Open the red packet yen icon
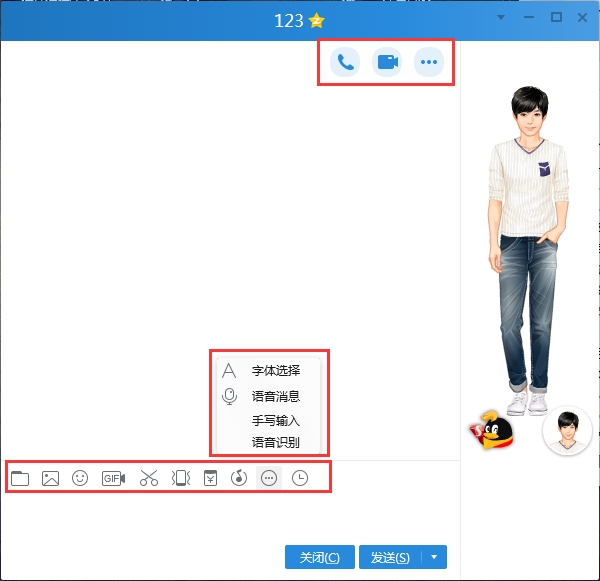600x581 pixels. [x=210, y=478]
